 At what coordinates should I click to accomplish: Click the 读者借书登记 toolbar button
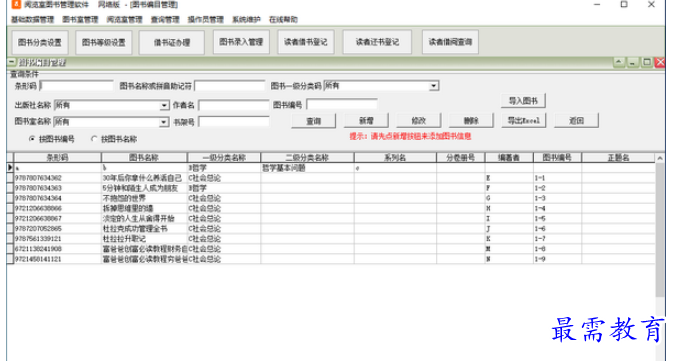[x=306, y=42]
